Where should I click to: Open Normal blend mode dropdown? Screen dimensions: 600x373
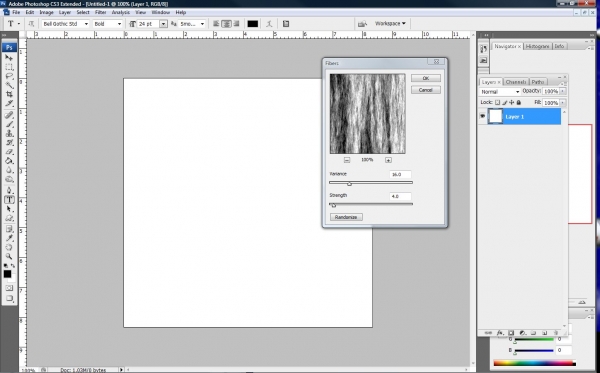(500, 92)
